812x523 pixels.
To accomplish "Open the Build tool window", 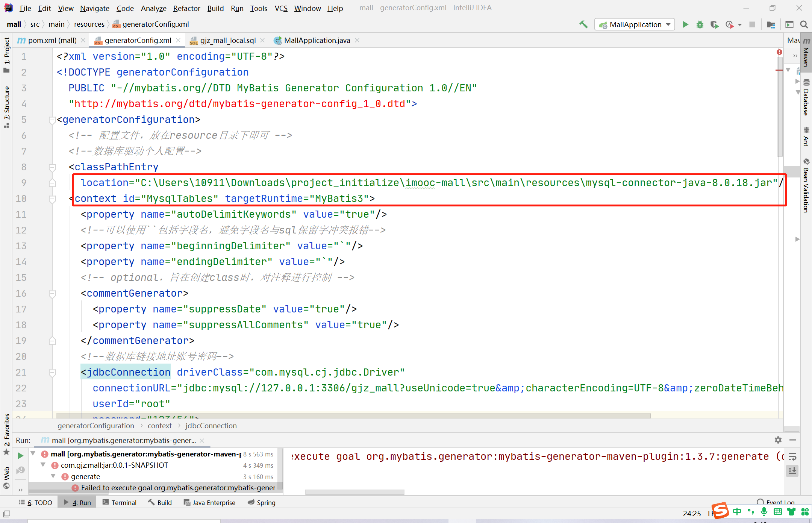I will coord(160,502).
